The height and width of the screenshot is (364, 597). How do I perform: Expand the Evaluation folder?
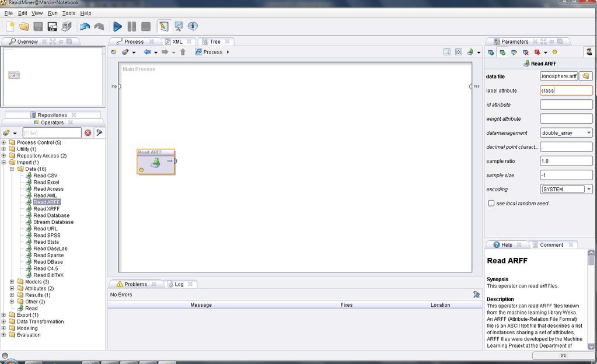pos(4,335)
